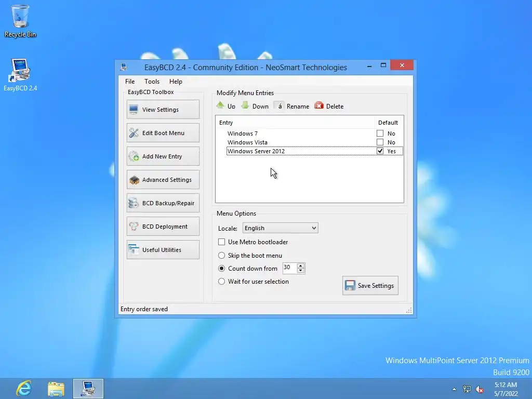This screenshot has height=399, width=532.
Task: Open the Help menu
Action: 176,82
